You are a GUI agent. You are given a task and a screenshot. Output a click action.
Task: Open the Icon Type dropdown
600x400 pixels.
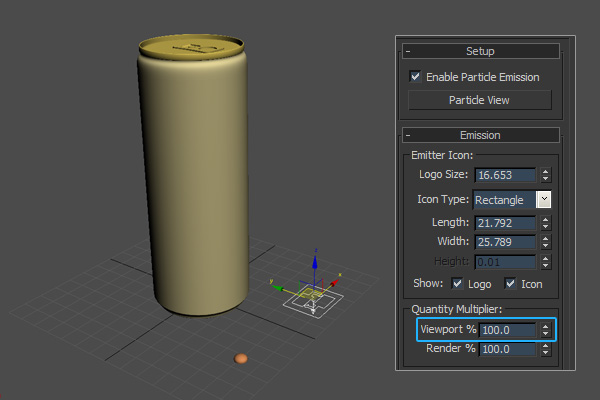coord(544,199)
